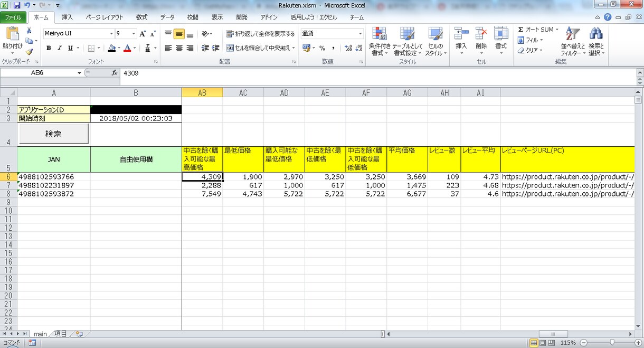The width and height of the screenshot is (644, 348).
Task: Open the Sort and Filter tool
Action: [x=573, y=41]
